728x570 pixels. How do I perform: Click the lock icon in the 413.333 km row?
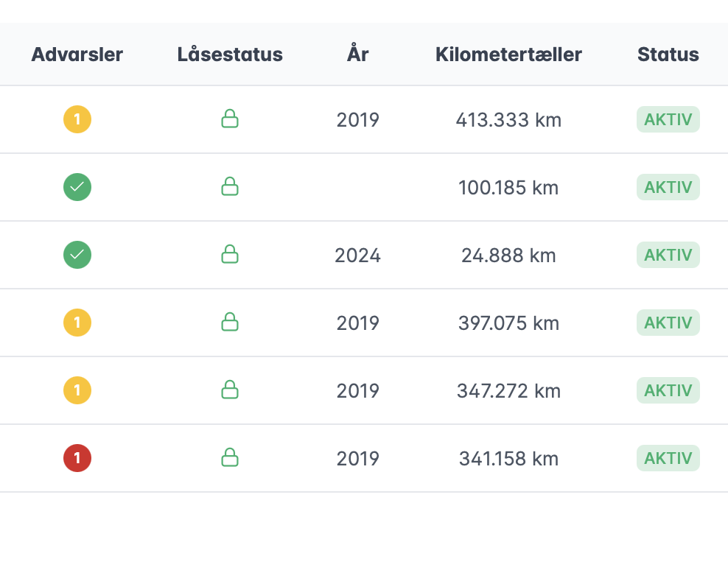coord(230,119)
